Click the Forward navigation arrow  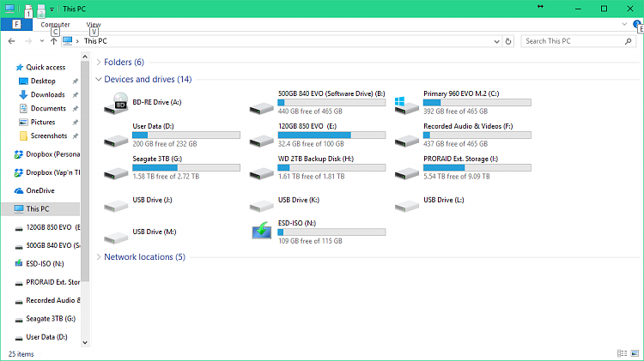(x=28, y=41)
